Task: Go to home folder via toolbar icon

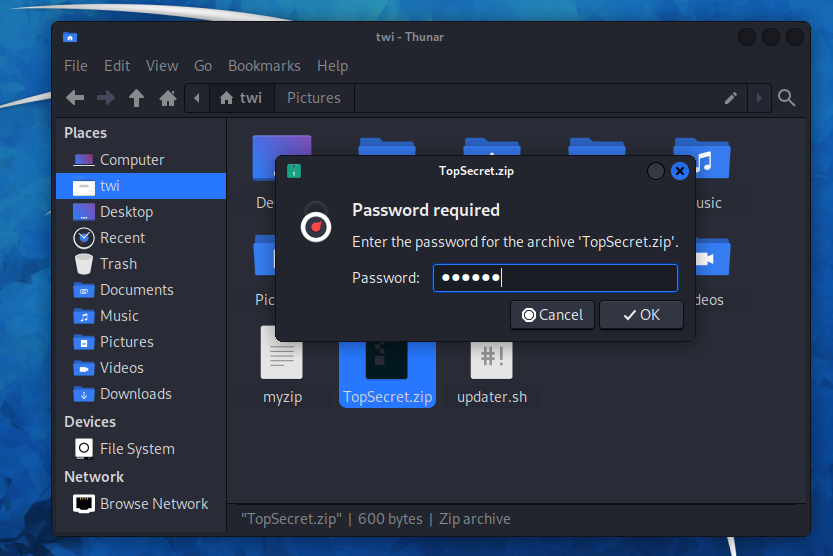Action: pyautogui.click(x=168, y=98)
